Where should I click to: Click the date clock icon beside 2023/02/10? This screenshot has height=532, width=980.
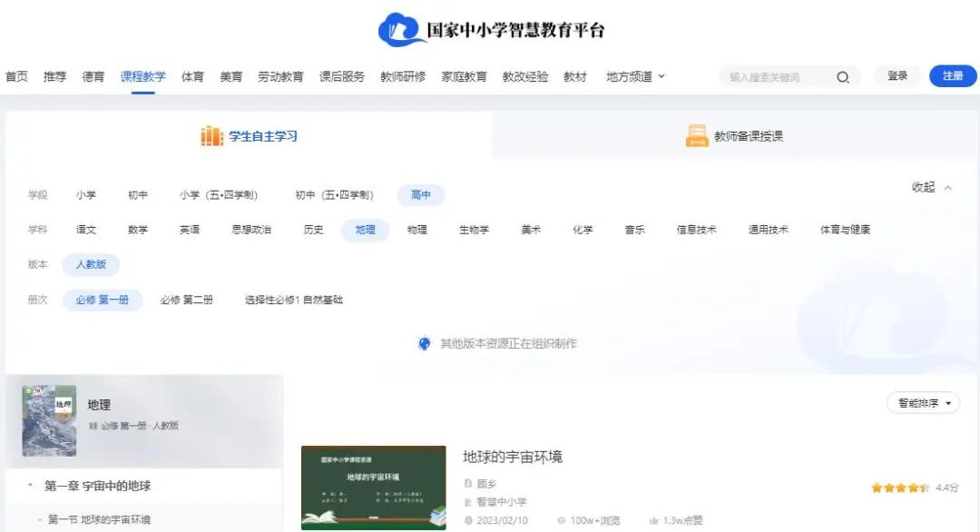468,520
